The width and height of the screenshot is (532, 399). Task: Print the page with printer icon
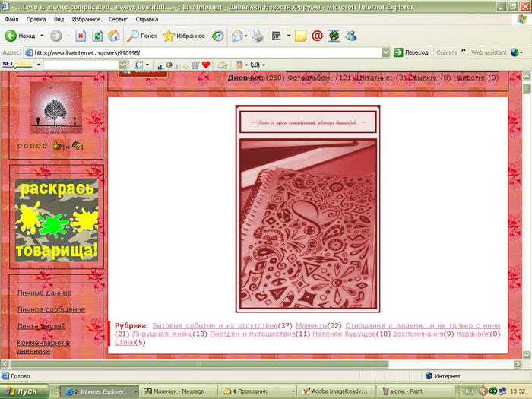(x=258, y=36)
